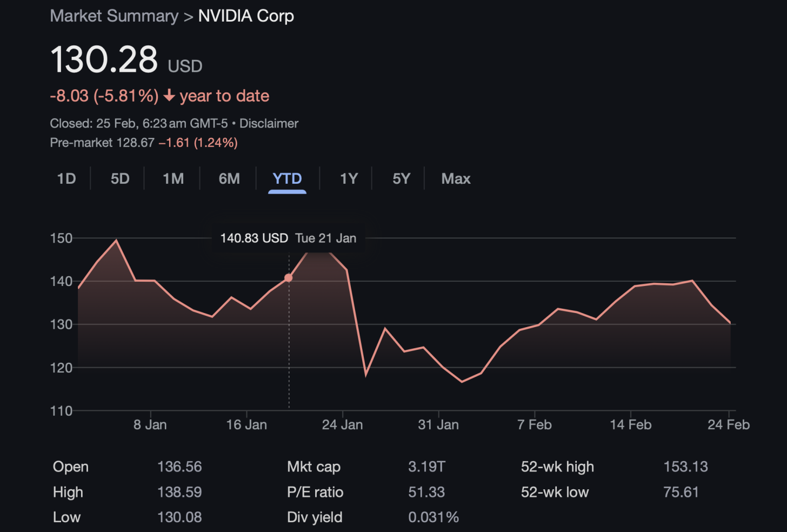Click the 130.28 current price
787x532 pixels.
click(104, 59)
